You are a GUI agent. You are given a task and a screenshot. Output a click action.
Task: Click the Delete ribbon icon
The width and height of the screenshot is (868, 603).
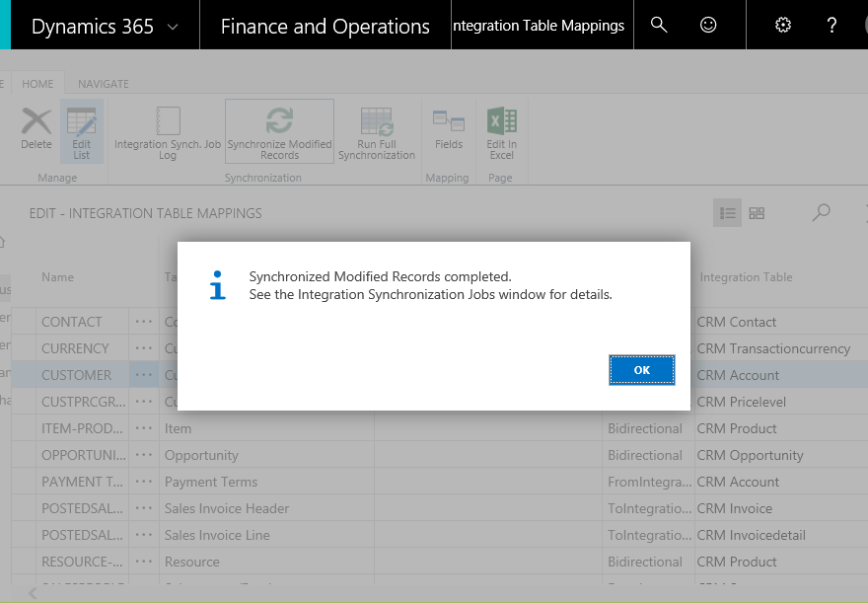pyautogui.click(x=36, y=128)
